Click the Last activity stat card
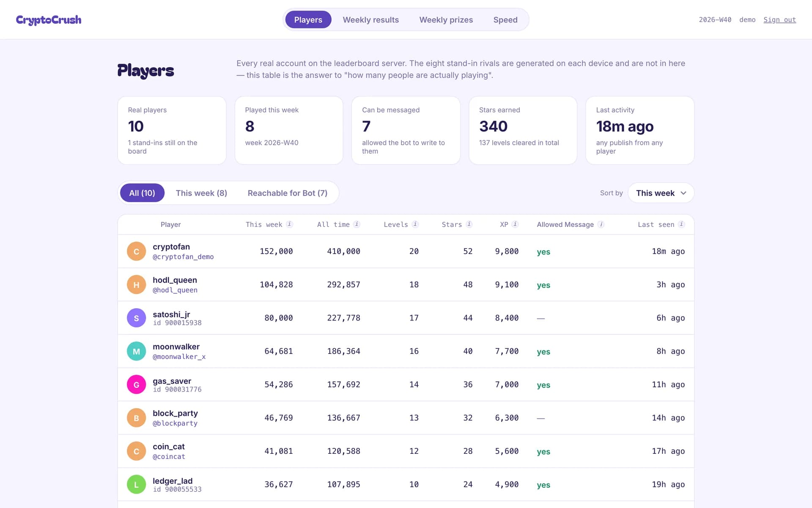812x508 pixels. [x=640, y=130]
